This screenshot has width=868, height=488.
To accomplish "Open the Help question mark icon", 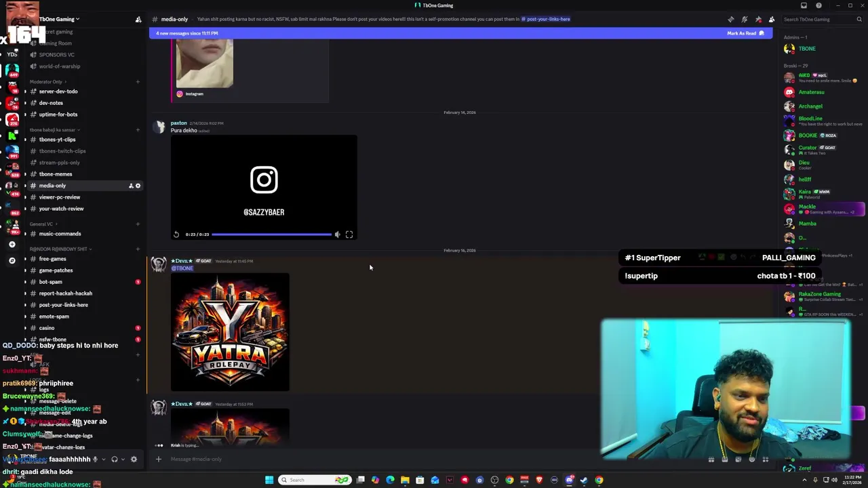I will click(x=818, y=5).
